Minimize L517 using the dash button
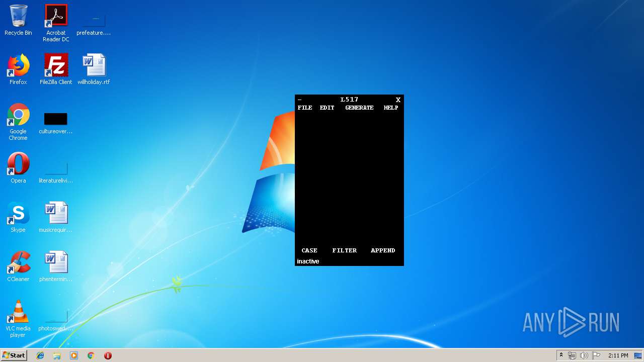 click(x=300, y=100)
